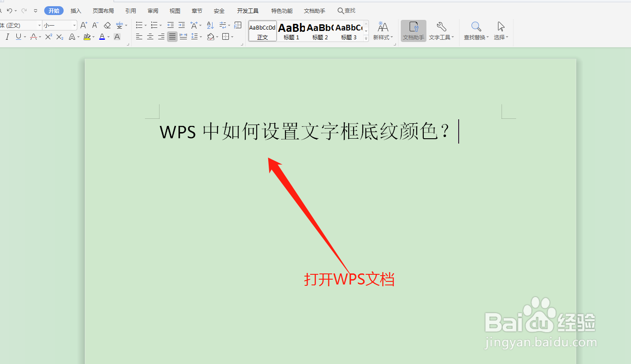
Task: Apply superscript X² formatting
Action: [49, 37]
